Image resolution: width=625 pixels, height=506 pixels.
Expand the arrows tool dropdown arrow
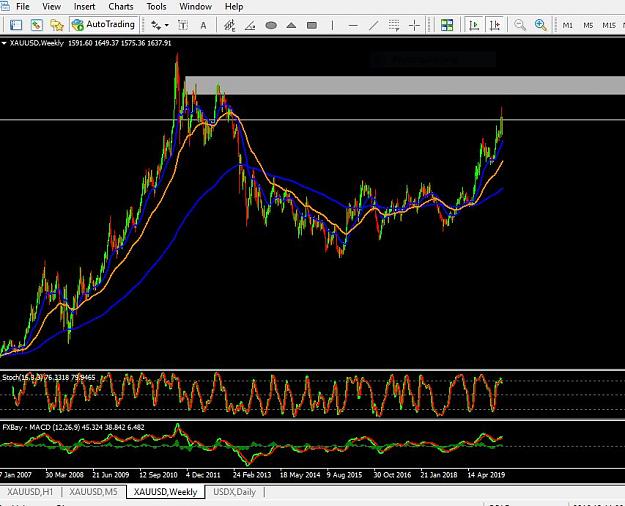click(167, 26)
